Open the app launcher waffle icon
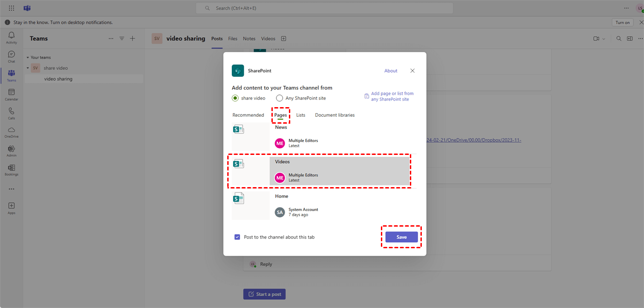This screenshot has width=644, height=308. [11, 8]
